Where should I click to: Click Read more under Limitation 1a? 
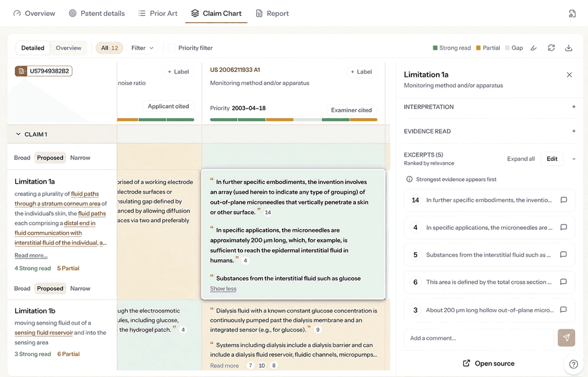(x=31, y=255)
